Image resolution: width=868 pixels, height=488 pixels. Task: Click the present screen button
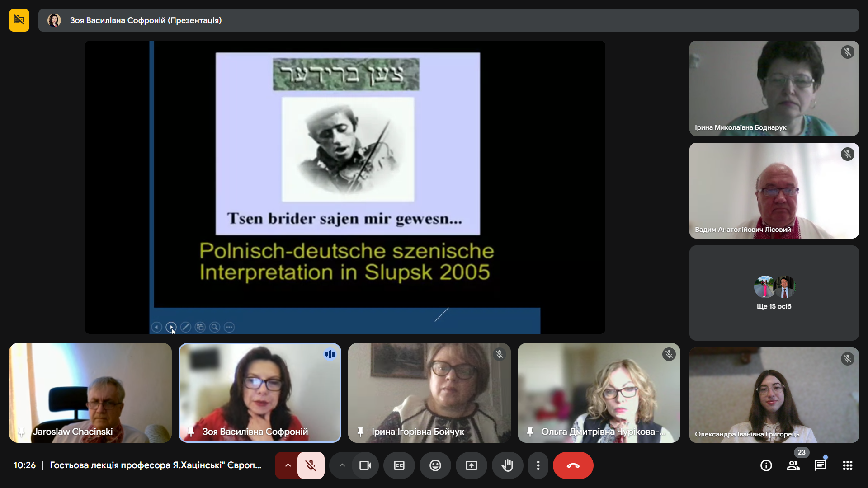click(x=472, y=465)
